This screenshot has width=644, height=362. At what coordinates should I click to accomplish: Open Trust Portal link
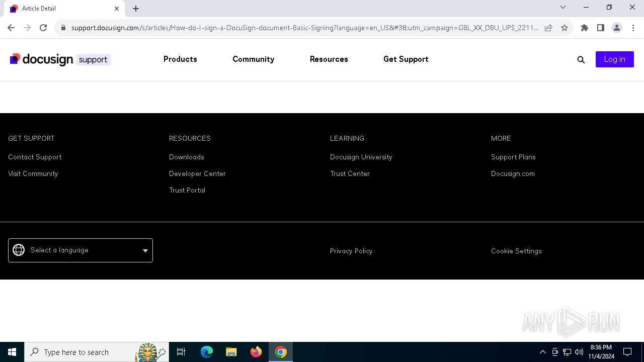[187, 190]
